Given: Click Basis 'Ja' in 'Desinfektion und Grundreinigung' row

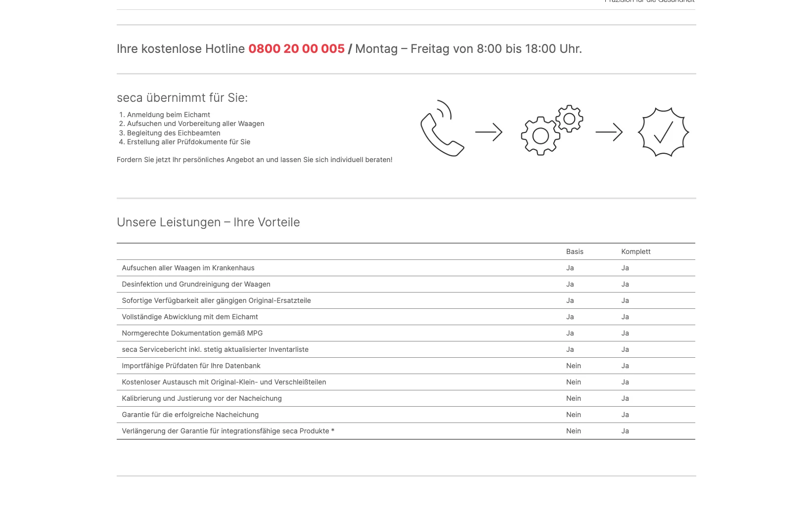Looking at the screenshot, I should pyautogui.click(x=570, y=284).
